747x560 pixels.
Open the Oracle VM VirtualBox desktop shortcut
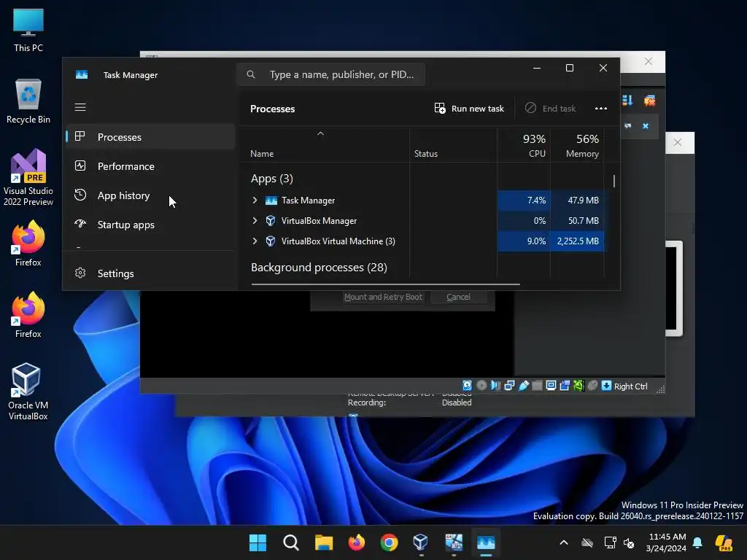(x=28, y=392)
